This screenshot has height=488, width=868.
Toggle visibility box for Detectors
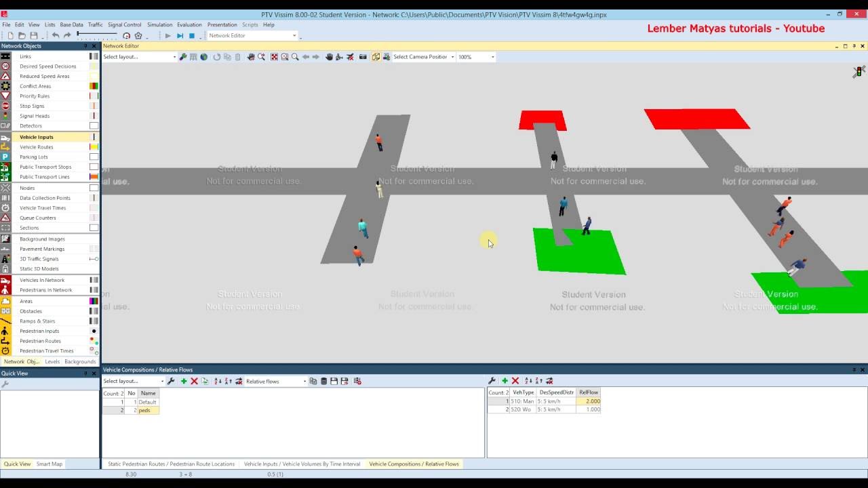[x=94, y=126]
